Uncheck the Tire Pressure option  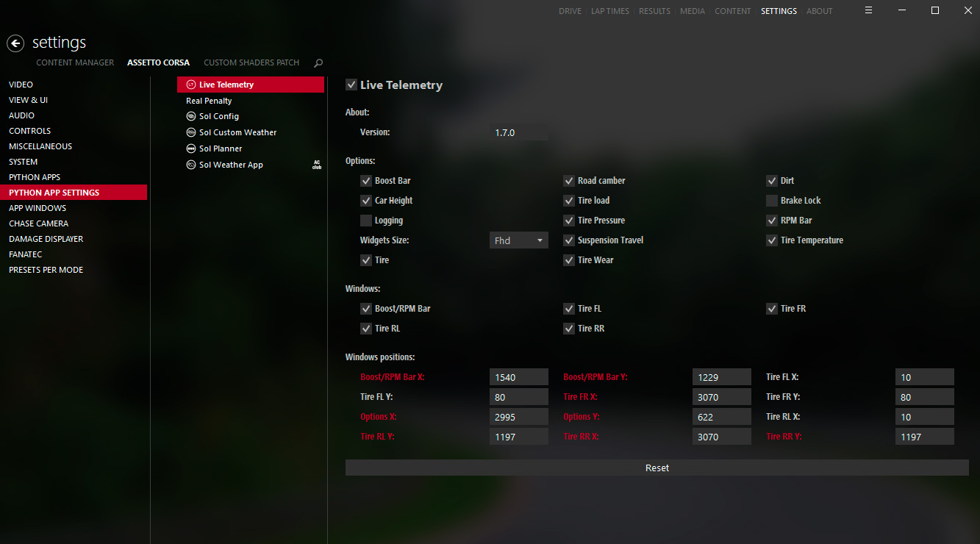[569, 221]
